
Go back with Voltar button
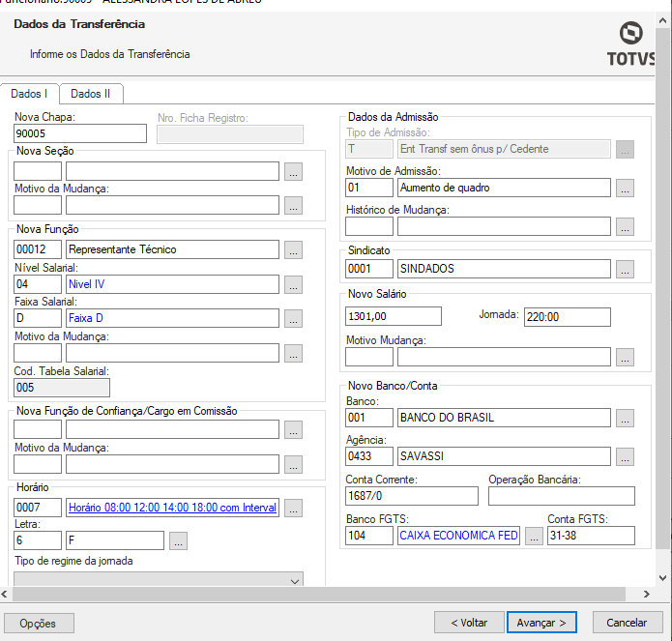(469, 623)
